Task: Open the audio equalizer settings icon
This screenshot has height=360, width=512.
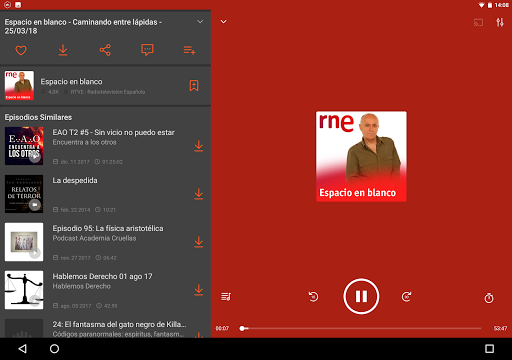Action: coord(500,22)
